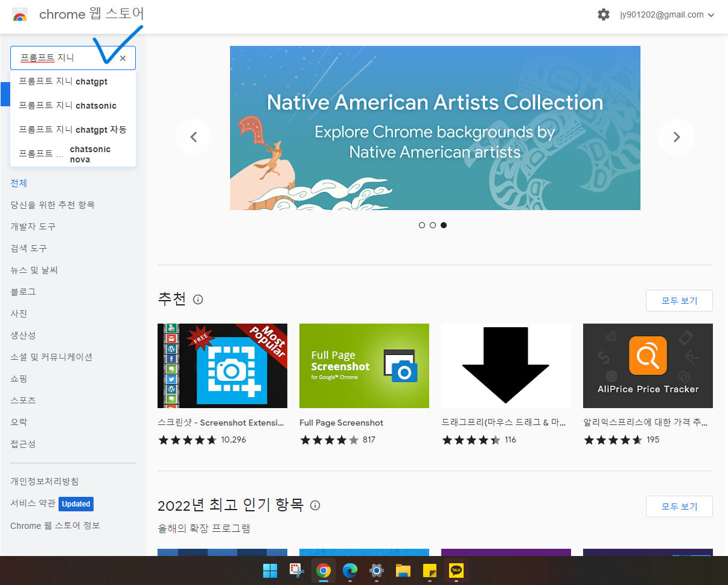Open File Explorer from the taskbar
Viewport: 728px width, 585px height.
(x=403, y=571)
